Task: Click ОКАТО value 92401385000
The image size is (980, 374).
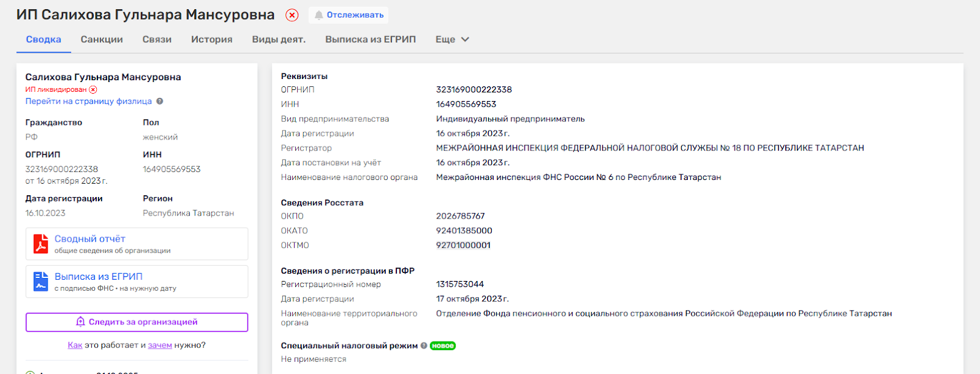Action: coord(464,231)
